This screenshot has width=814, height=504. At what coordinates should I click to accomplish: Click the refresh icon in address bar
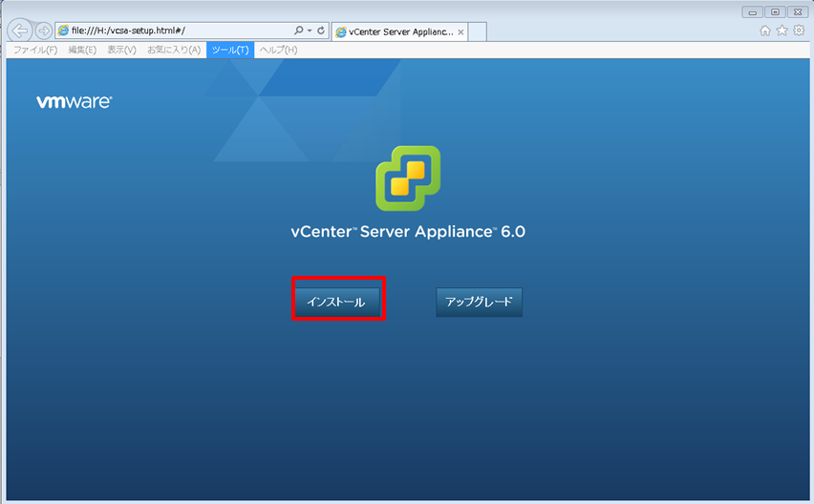tap(321, 31)
